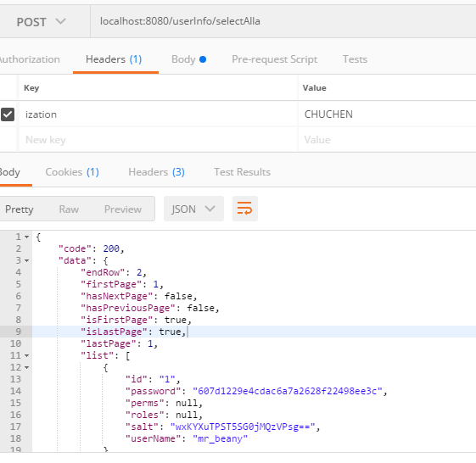
Task: Switch response view to Preview
Action: tap(123, 209)
